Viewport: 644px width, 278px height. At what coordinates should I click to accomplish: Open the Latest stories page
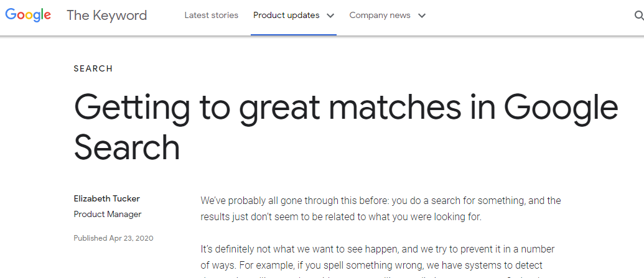click(x=211, y=15)
